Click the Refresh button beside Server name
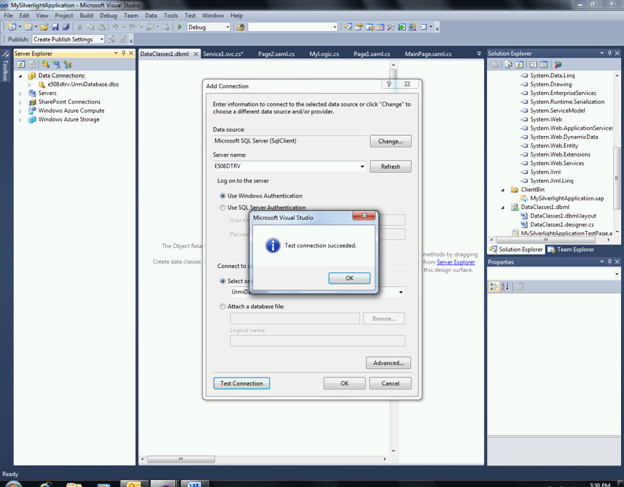This screenshot has width=624, height=487. click(x=390, y=166)
